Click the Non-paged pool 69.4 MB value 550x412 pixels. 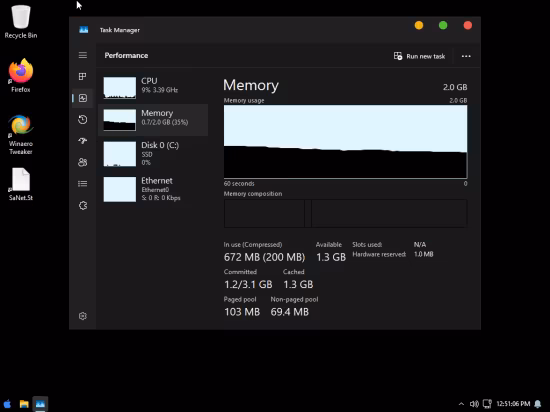coord(290,312)
